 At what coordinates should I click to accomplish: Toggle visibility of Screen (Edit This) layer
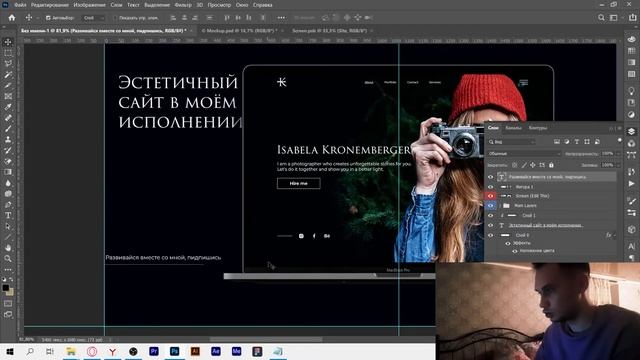(x=491, y=196)
